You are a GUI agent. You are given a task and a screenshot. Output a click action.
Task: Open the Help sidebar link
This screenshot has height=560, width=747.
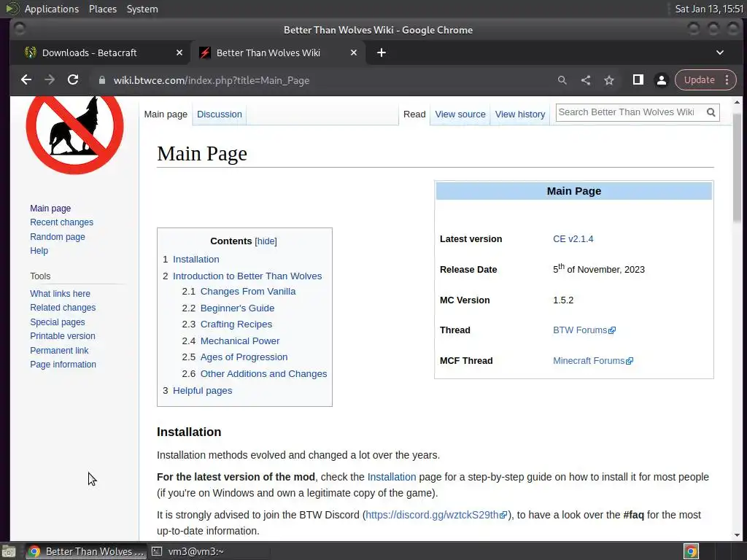pos(39,251)
